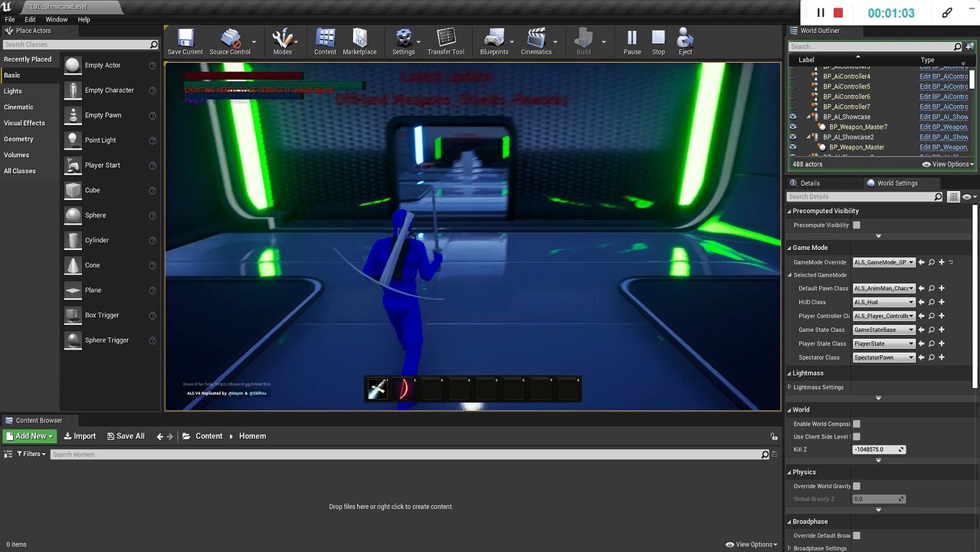
Task: Hide BP_Weapon_Master7 in the outliner
Action: point(793,127)
